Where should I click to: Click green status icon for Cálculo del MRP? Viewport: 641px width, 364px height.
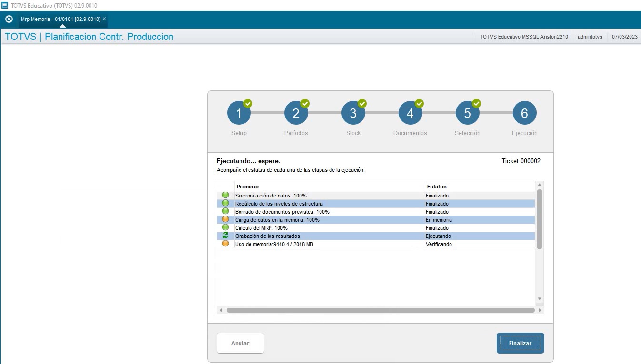(x=225, y=227)
